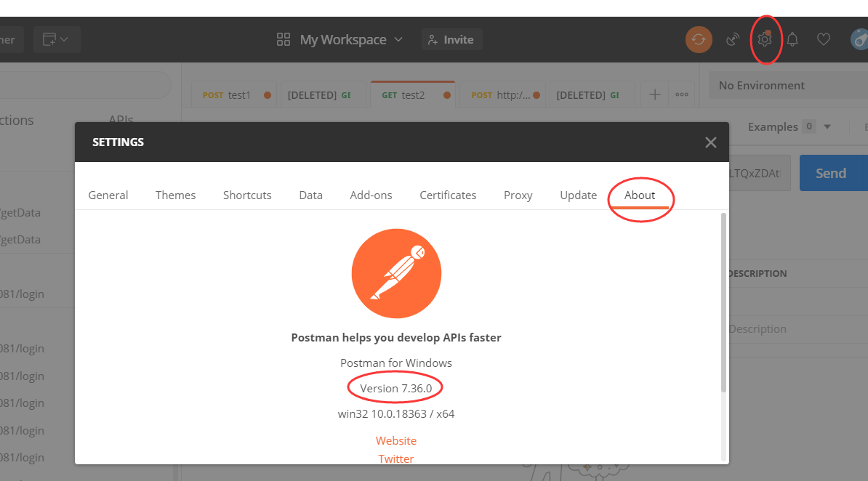868x481 pixels.
Task: Open the tab options three-dots menu
Action: click(x=682, y=95)
